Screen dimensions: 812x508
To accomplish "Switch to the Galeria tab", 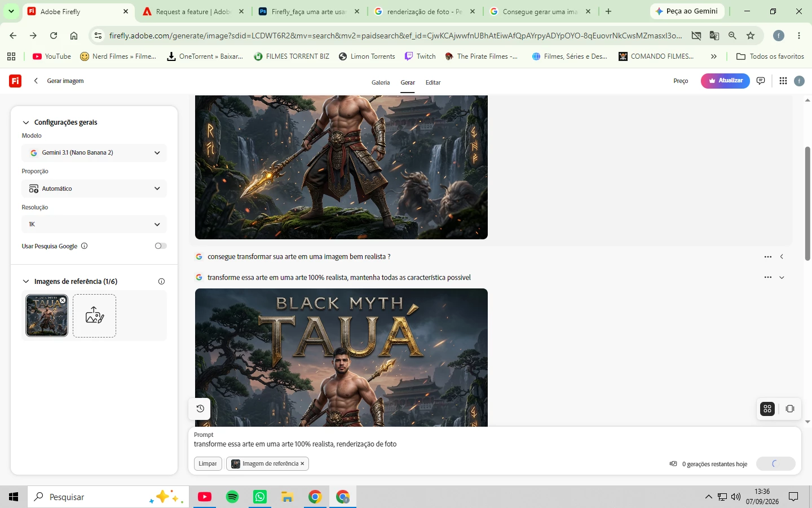I will [x=381, y=82].
